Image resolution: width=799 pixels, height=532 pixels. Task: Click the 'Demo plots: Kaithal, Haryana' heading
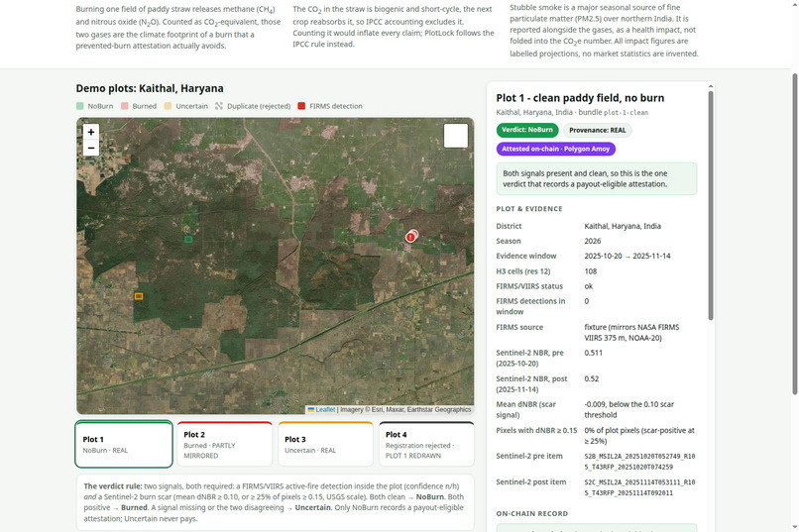pos(150,88)
